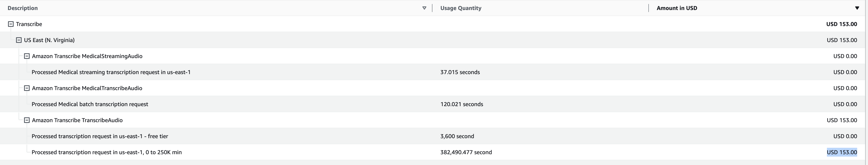This screenshot has width=868, height=165.
Task: Select Processed Medical streaming transcription request row
Action: [432, 72]
